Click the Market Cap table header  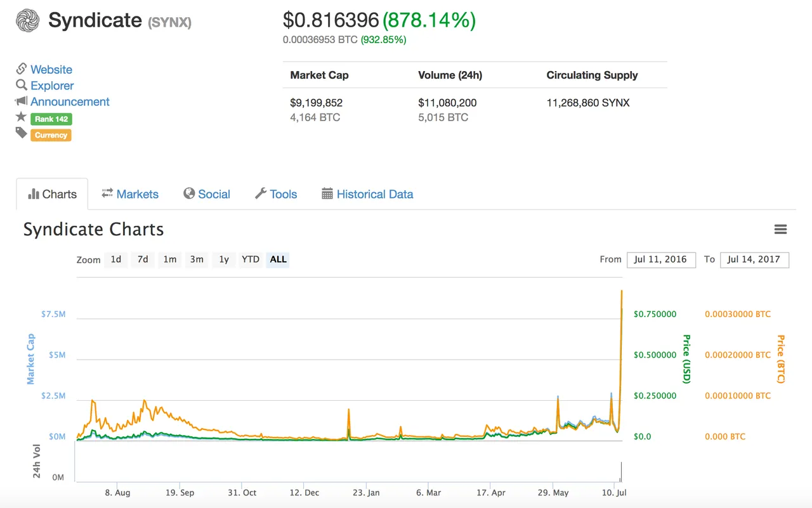[x=319, y=75]
